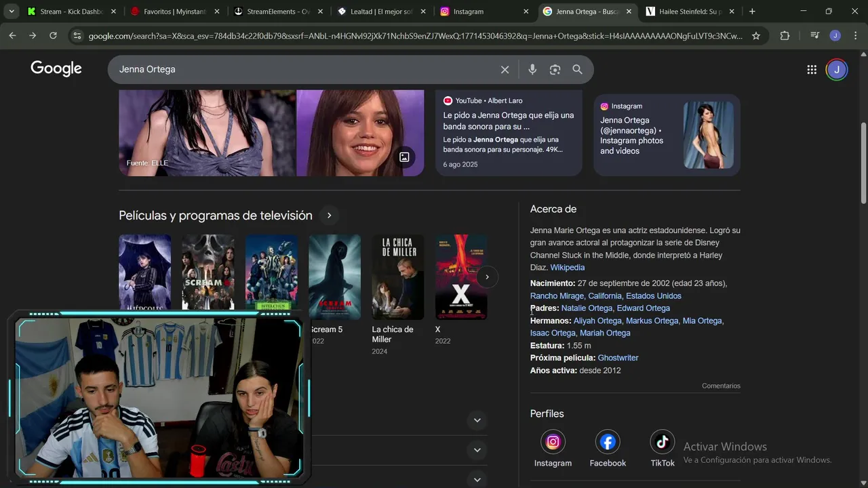
Task: Close the Instagram browser tab
Action: click(x=526, y=12)
